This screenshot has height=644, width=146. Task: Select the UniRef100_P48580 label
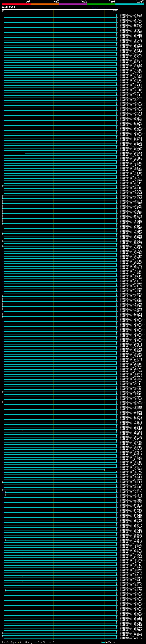click(x=131, y=246)
